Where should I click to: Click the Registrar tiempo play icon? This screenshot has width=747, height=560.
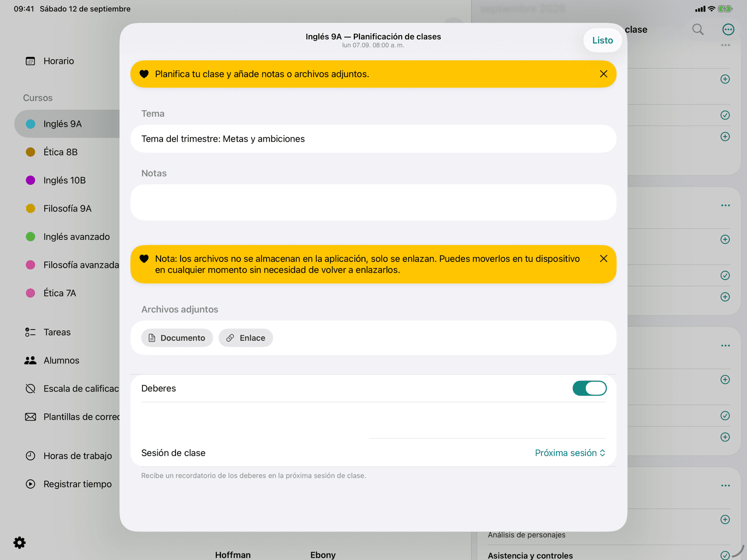[30, 484]
